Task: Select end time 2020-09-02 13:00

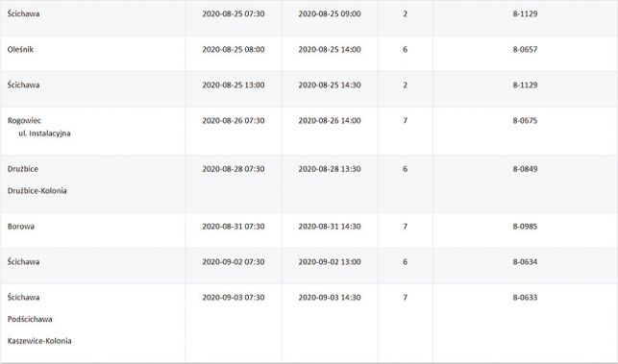Action: [330, 262]
